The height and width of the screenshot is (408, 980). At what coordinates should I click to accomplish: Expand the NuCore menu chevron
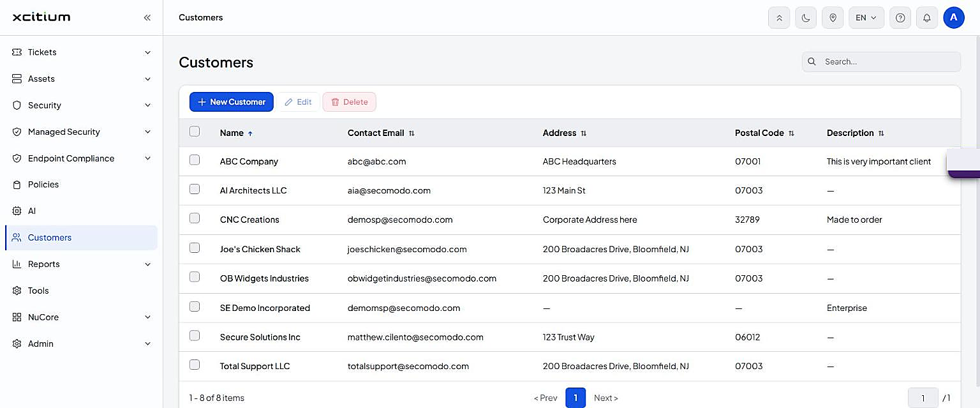click(147, 317)
